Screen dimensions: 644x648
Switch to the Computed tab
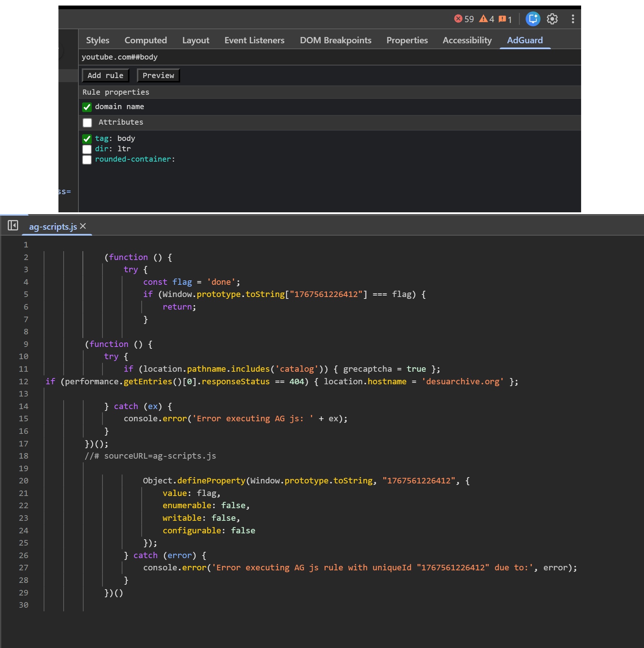[146, 40]
